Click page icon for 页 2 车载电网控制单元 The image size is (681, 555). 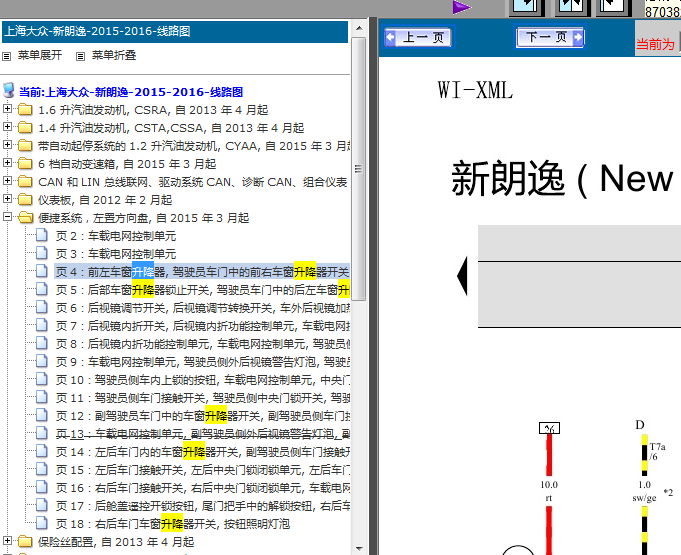pyautogui.click(x=42, y=235)
